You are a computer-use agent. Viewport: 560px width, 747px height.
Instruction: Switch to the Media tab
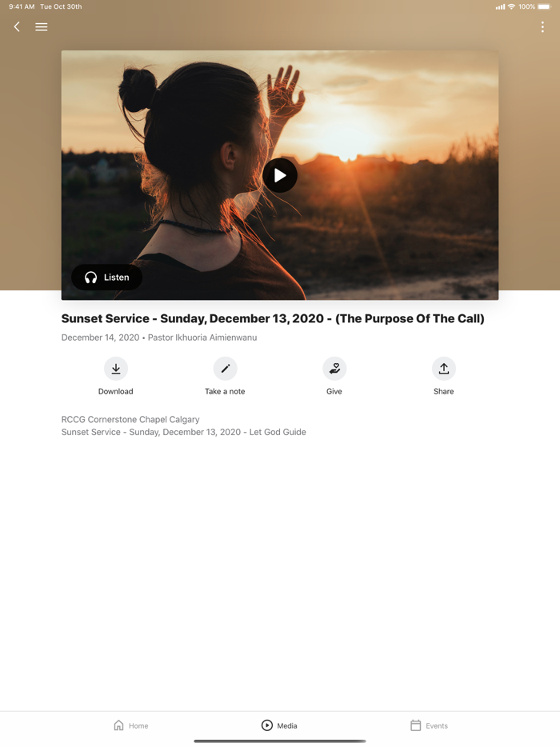click(x=280, y=725)
